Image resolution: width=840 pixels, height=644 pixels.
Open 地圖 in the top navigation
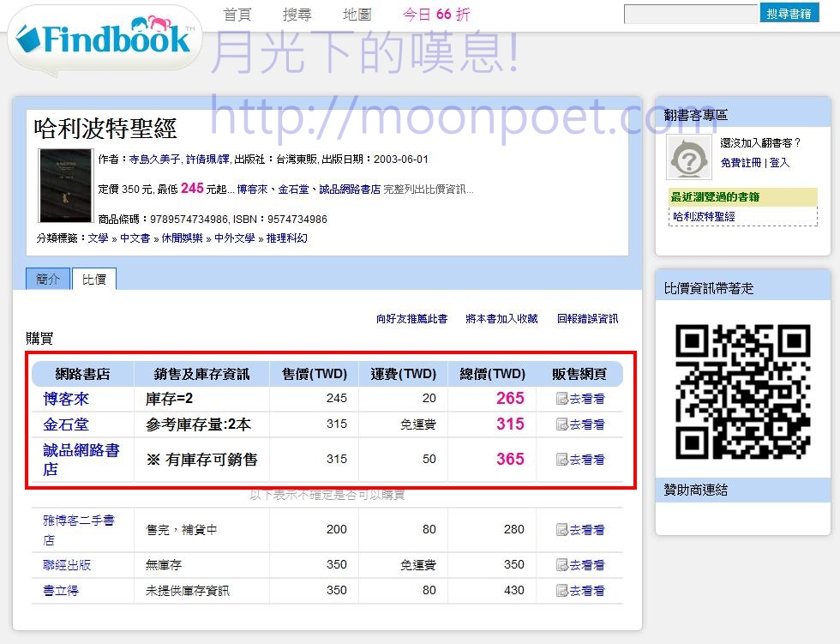pos(357,15)
